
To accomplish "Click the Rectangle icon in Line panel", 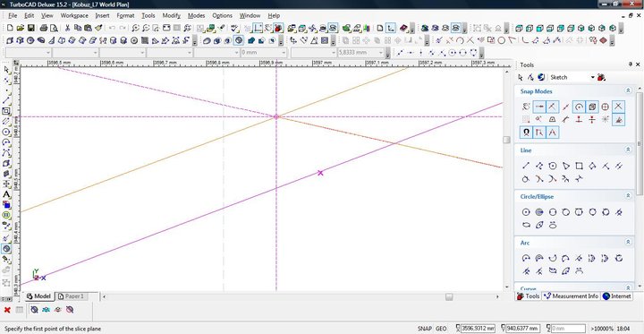I will [x=579, y=167].
